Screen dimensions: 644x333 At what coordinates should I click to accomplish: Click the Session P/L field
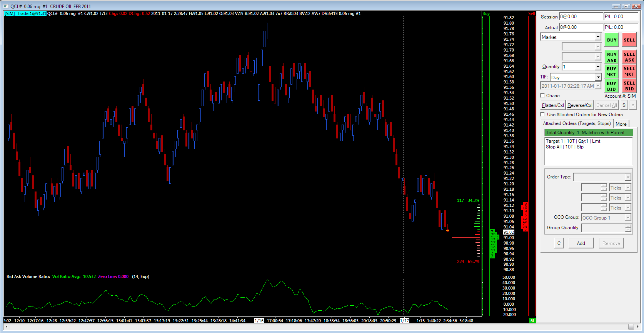(x=621, y=17)
